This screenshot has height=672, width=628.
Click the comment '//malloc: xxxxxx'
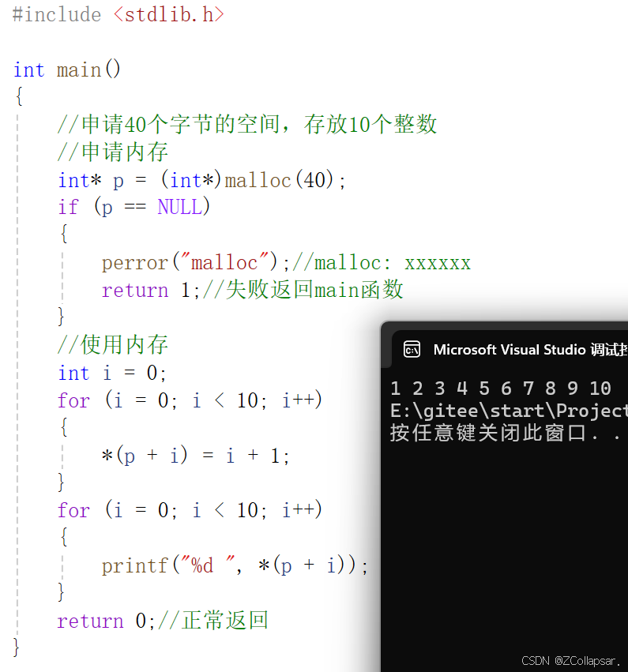coord(382,262)
